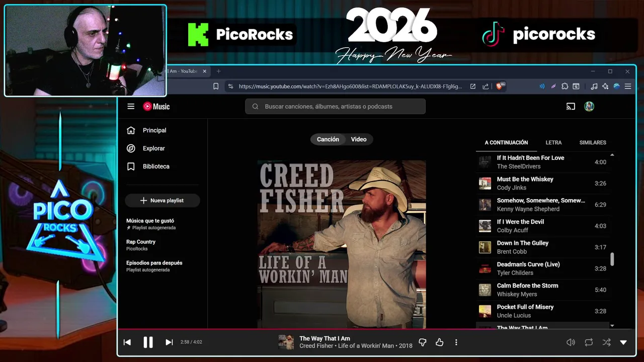Close the YouTube Music browser tab
The width and height of the screenshot is (644, 362).
point(204,71)
